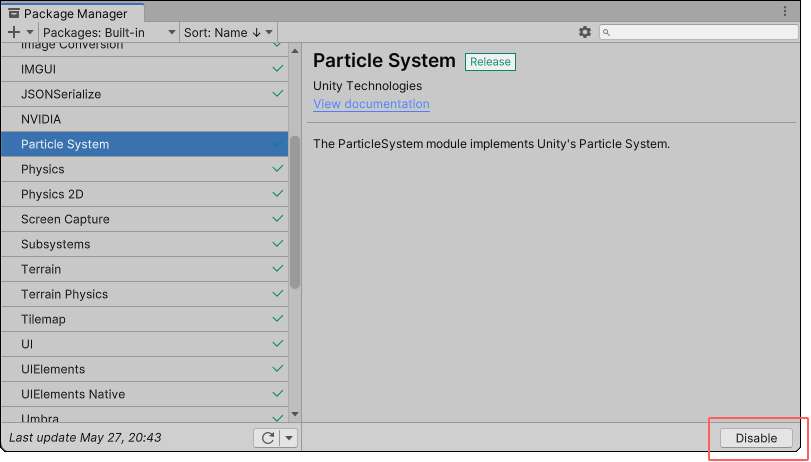Image resolution: width=811 pixels, height=462 pixels.
Task: Select the Physics 2D package
Action: click(x=144, y=194)
